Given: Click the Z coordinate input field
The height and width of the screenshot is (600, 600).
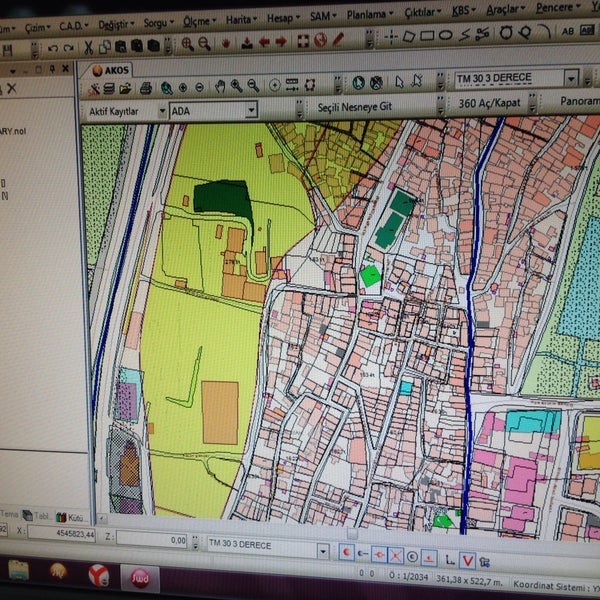Looking at the screenshot, I should [152, 540].
